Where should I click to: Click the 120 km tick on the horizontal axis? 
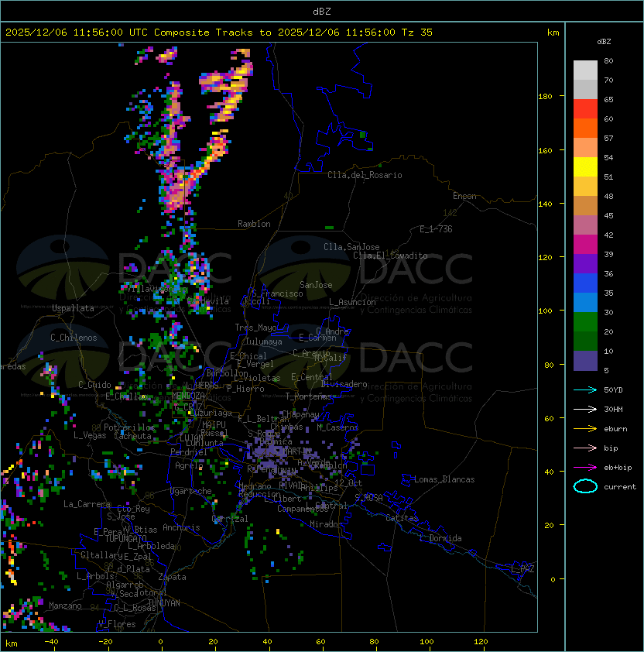pos(481,642)
